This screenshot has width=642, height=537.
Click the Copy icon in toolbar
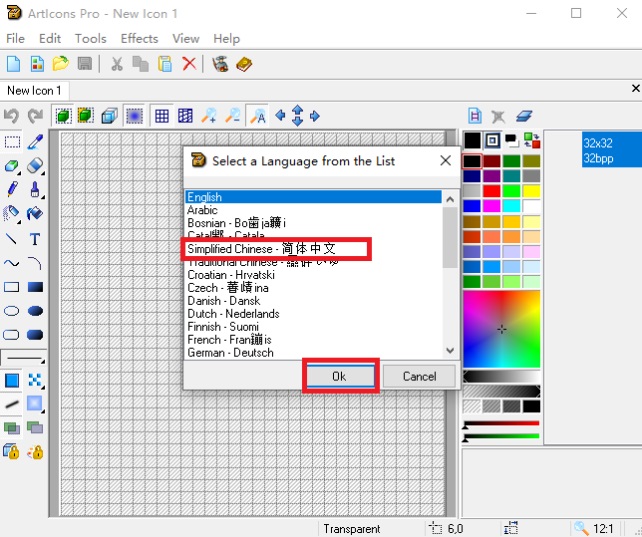click(x=140, y=64)
